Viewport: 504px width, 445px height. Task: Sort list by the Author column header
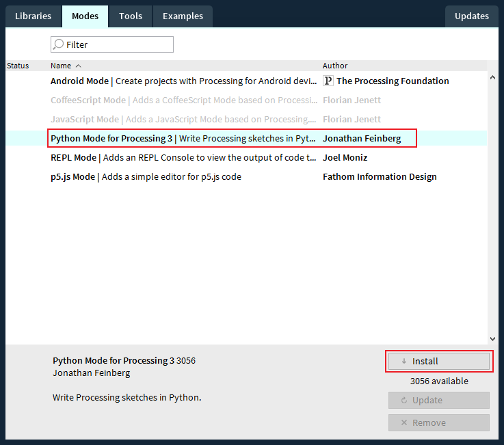pyautogui.click(x=335, y=66)
